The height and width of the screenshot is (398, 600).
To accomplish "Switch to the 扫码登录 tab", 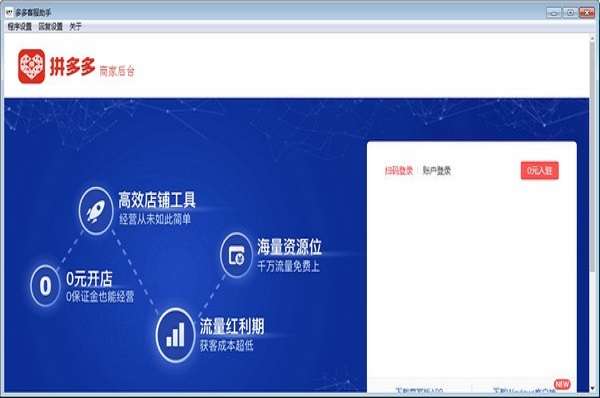I will point(399,171).
